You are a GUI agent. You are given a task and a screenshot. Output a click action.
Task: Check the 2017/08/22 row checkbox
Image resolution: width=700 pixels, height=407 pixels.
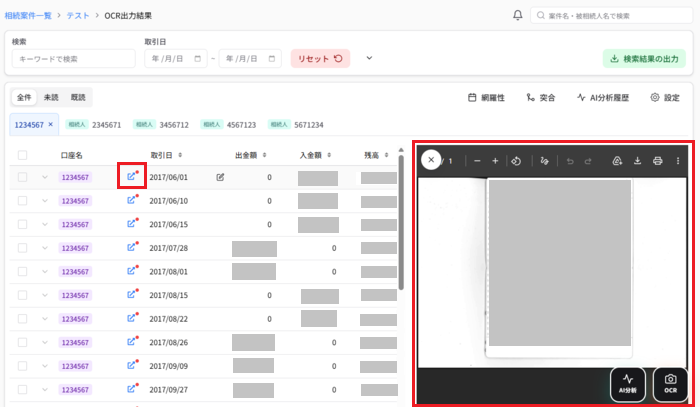[x=22, y=319]
